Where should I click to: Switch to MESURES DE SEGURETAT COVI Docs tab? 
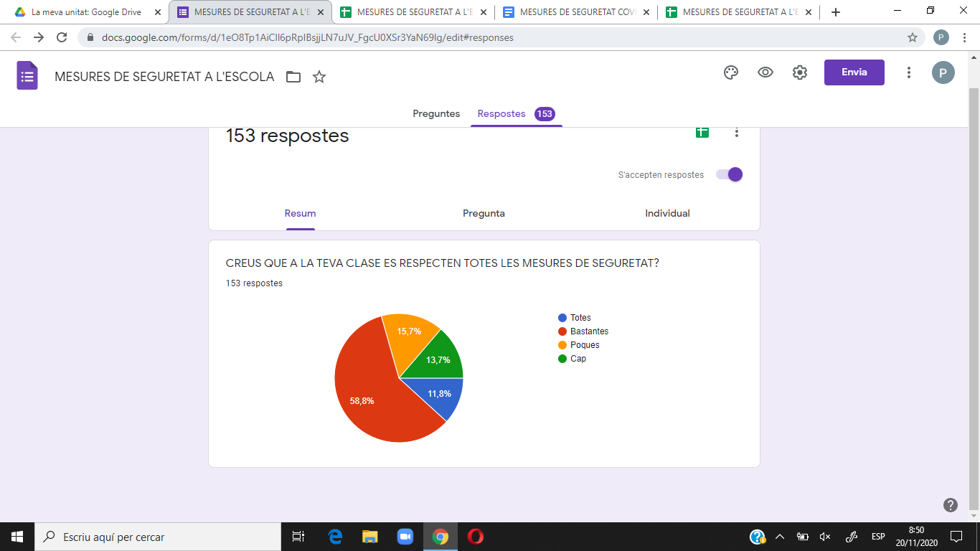coord(575,12)
